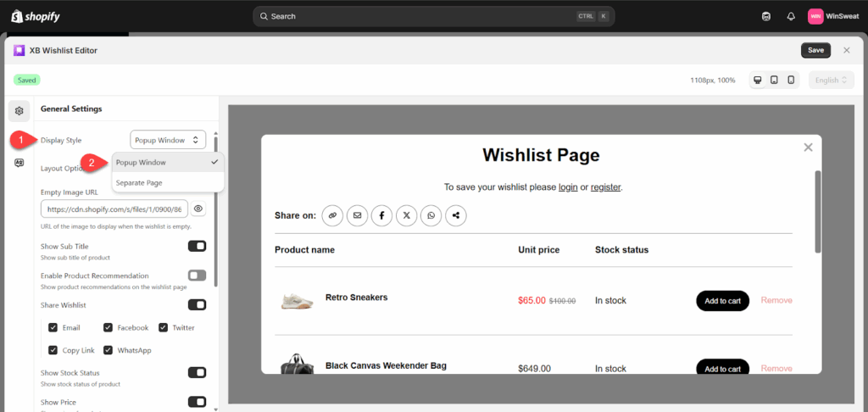Expand the English language selector
This screenshot has height=412, width=868.
pos(831,80)
